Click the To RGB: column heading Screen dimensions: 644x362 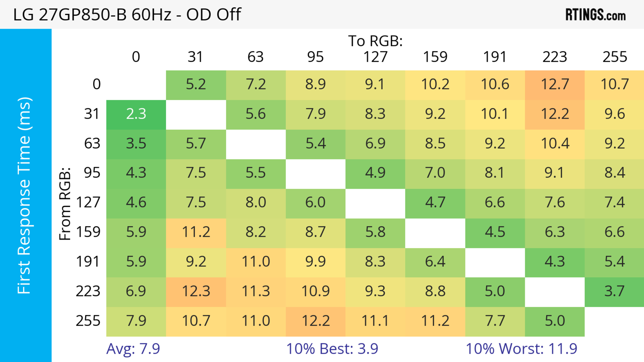click(375, 41)
